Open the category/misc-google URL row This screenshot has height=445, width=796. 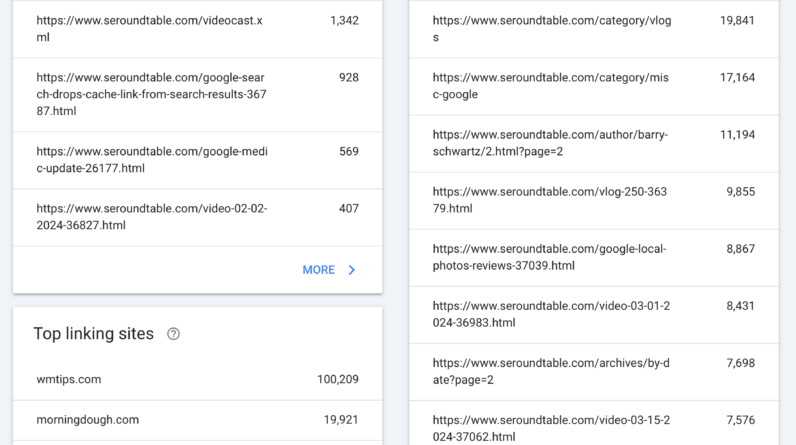[x=594, y=86]
